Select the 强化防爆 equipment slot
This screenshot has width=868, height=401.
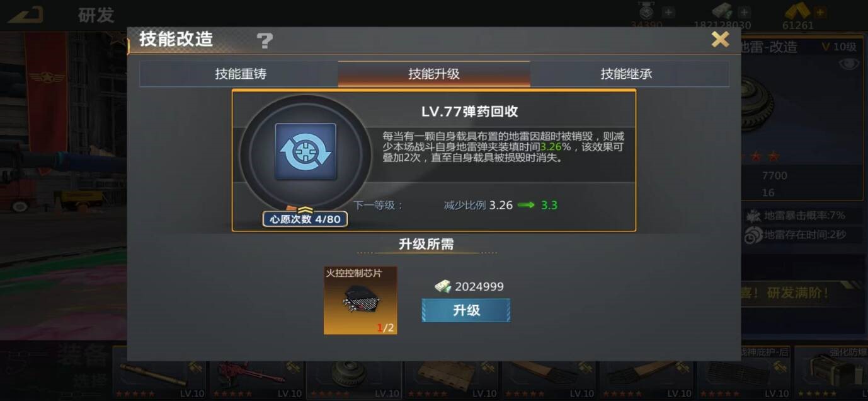pos(831,373)
